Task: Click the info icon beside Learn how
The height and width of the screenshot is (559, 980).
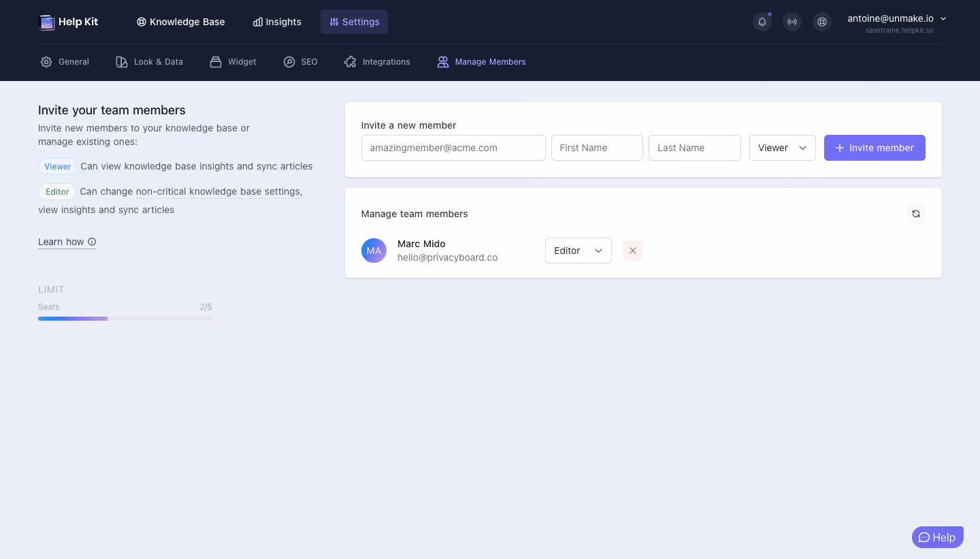Action: click(x=92, y=242)
